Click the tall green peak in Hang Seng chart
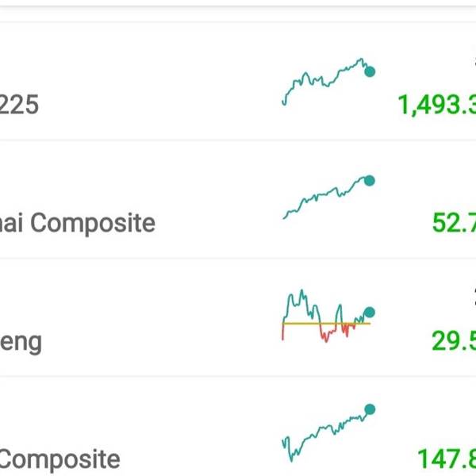The height and width of the screenshot is (476, 476). [x=303, y=296]
